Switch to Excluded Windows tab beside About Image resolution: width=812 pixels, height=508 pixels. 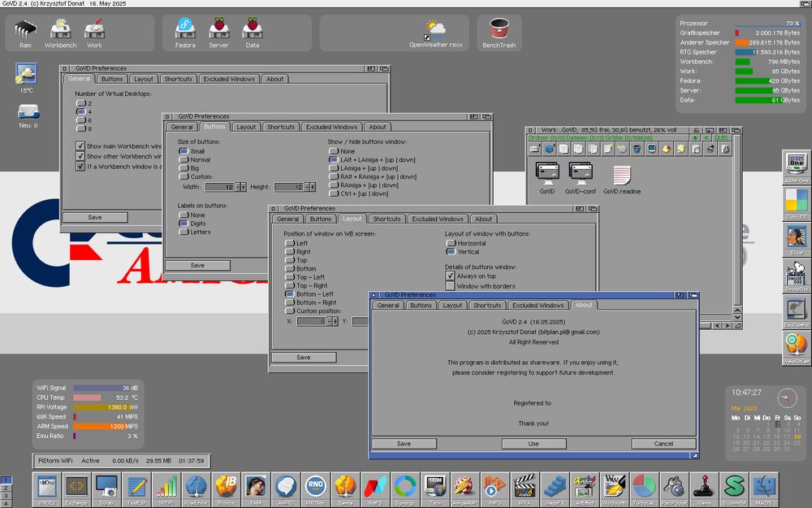[x=537, y=305]
